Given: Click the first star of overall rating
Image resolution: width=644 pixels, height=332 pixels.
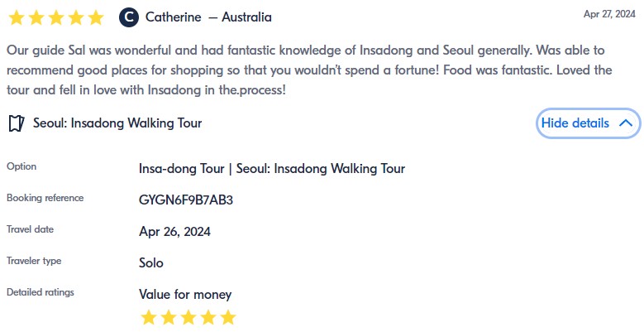Looking at the screenshot, I should (x=15, y=17).
